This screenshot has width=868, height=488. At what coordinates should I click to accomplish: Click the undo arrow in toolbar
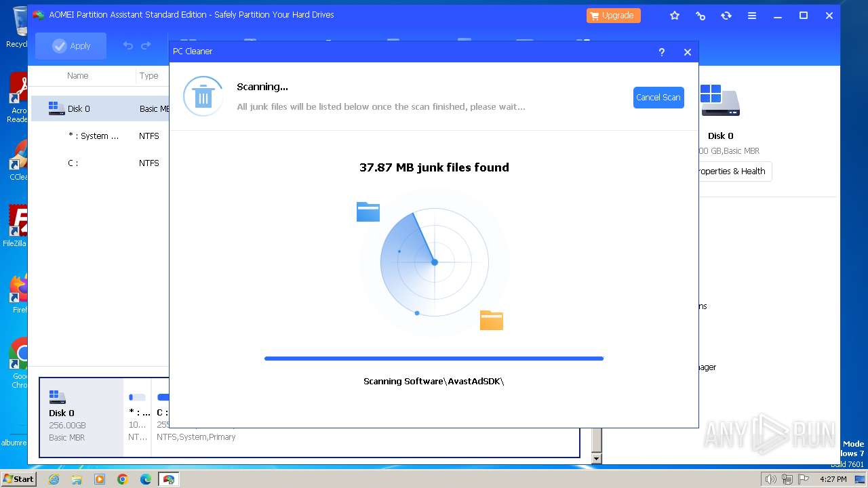128,45
